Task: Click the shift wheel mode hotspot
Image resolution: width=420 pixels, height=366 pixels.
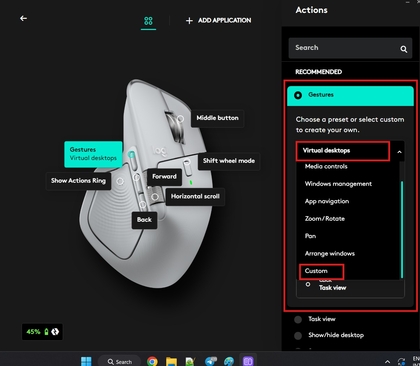Action: (x=187, y=162)
